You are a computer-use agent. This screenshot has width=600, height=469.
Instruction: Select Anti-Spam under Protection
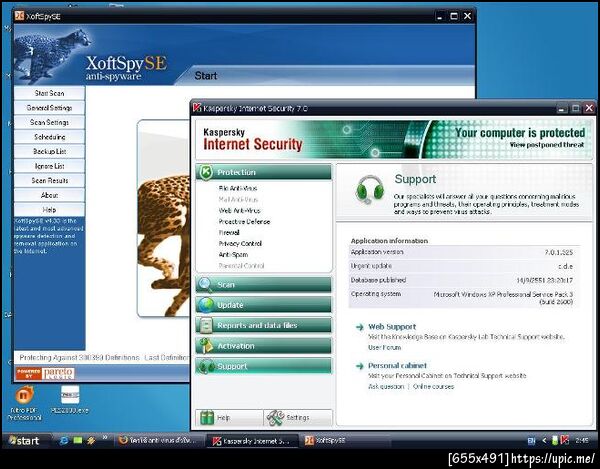(233, 255)
